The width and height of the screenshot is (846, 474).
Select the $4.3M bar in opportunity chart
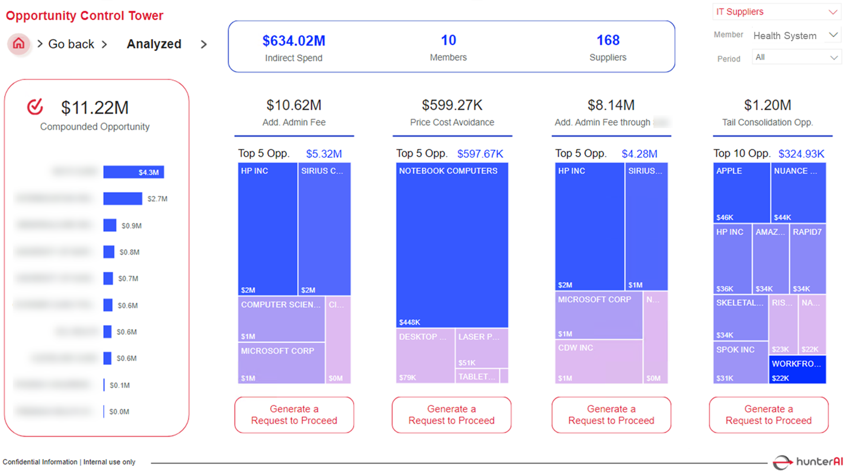click(x=133, y=173)
